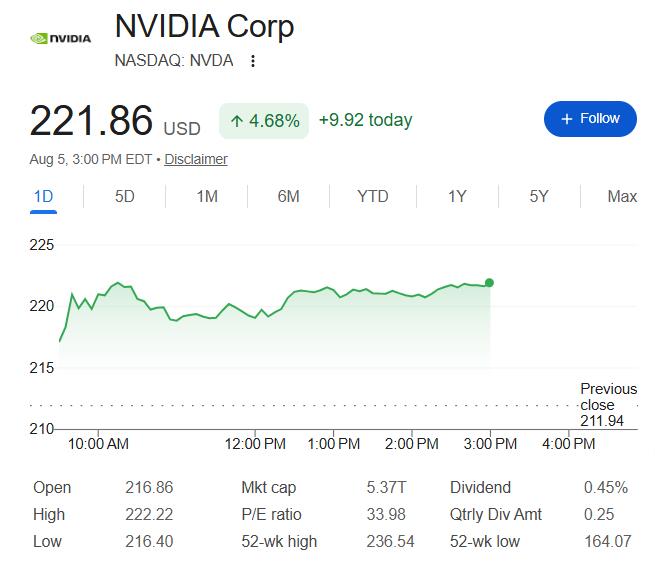Open the Disclaimer link
This screenshot has height=563, width=655.
[x=196, y=159]
